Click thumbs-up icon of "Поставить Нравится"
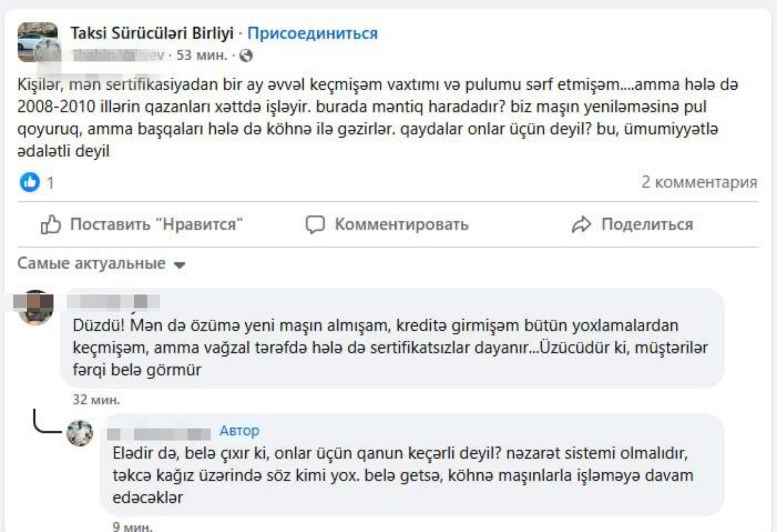 [51, 225]
